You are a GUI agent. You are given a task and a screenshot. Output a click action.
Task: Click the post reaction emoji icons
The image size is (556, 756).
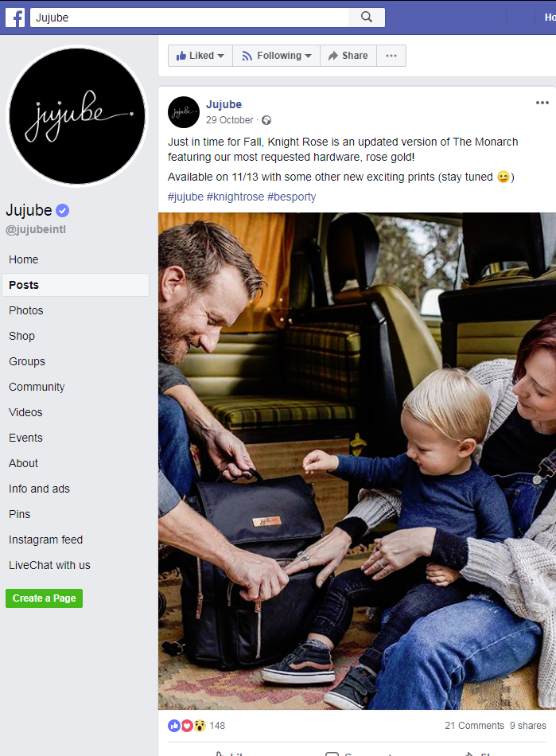pyautogui.click(x=187, y=725)
